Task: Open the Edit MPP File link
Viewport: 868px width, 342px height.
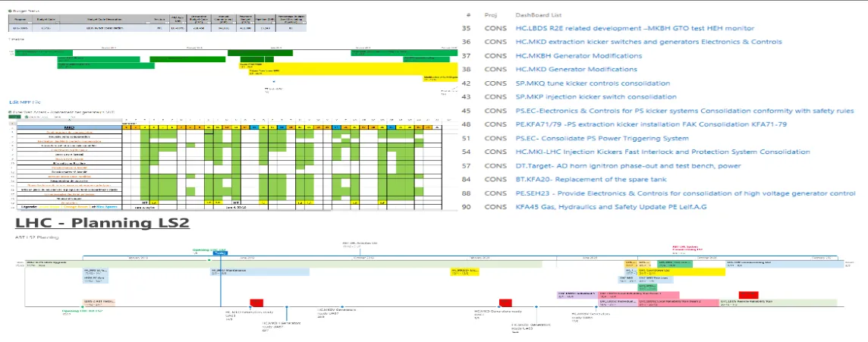Action: (25, 102)
